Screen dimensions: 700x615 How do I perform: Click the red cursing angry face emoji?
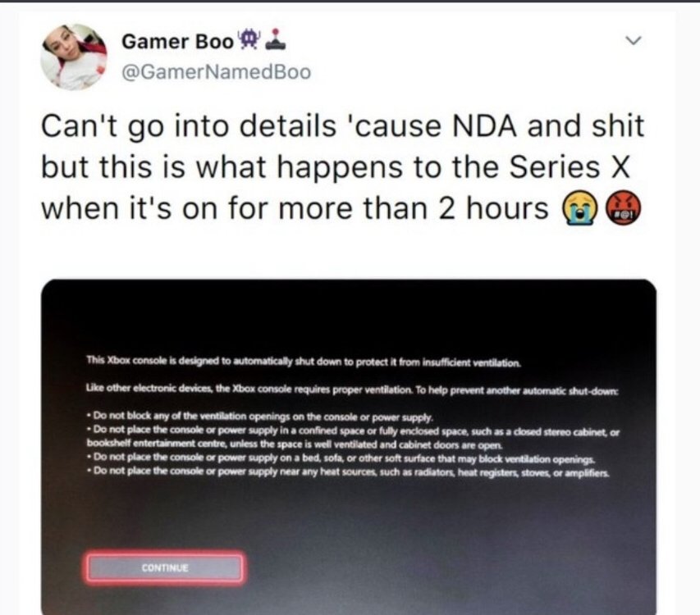[623, 209]
